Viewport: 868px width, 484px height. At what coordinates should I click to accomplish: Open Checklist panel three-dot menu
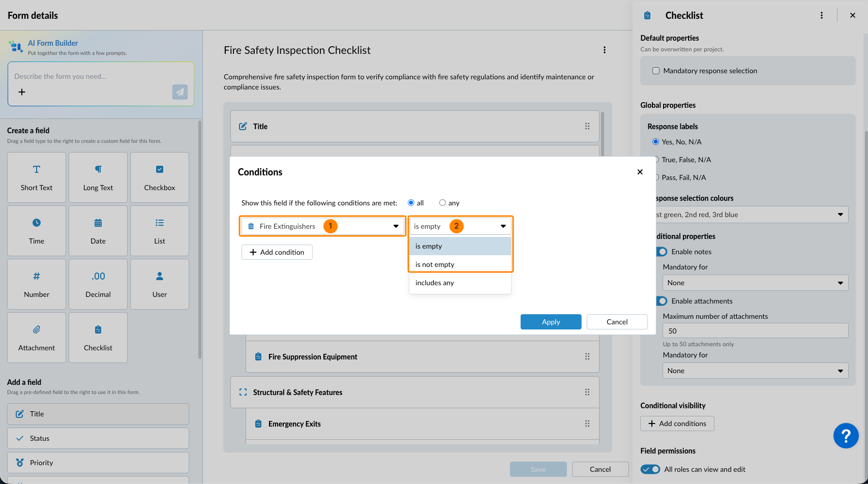821,15
